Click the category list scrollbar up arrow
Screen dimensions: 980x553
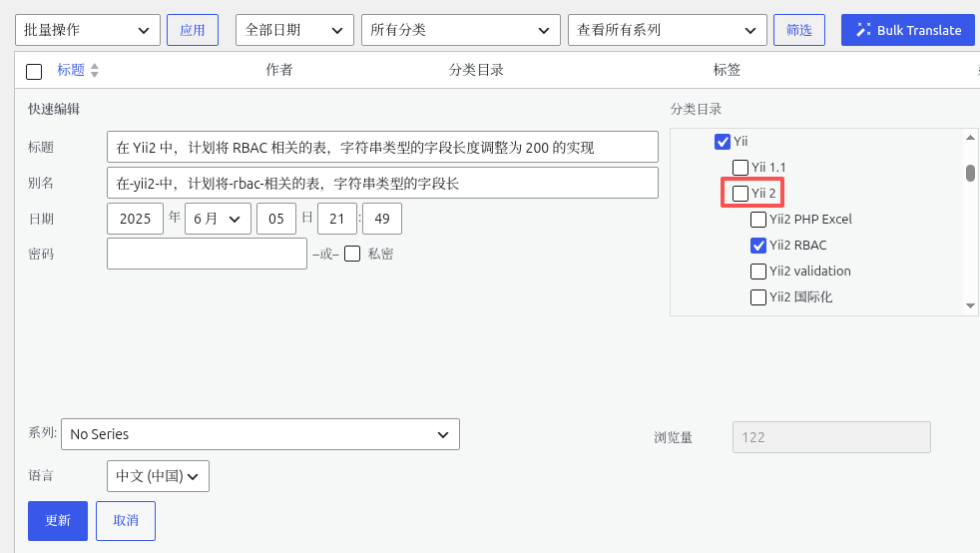coord(970,138)
